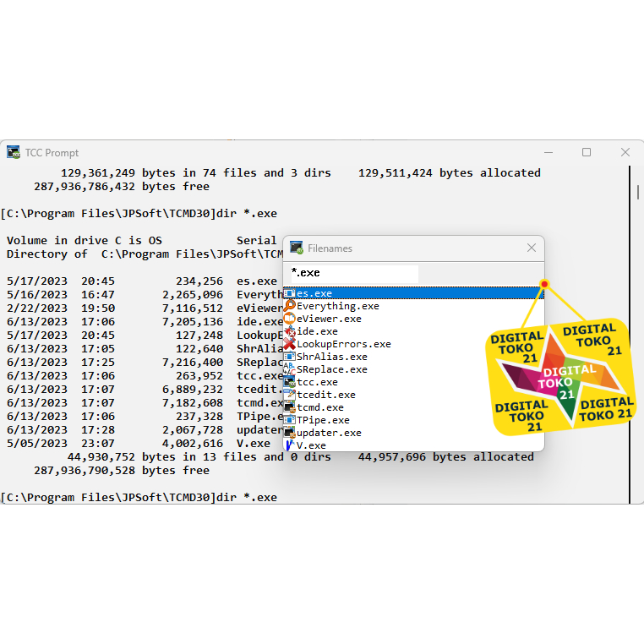Choose eViewer.exe from the list
This screenshot has height=644, width=644.
(413, 319)
